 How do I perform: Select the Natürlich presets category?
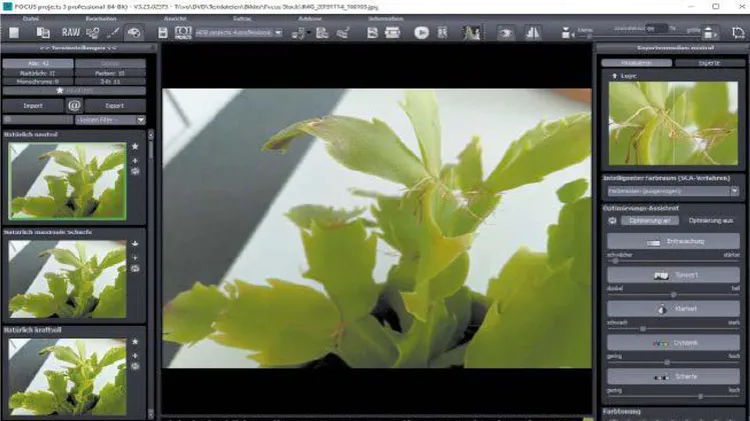38,73
